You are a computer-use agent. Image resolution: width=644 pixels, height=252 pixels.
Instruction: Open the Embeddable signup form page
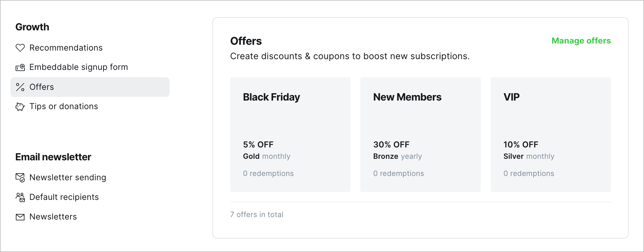(x=78, y=67)
